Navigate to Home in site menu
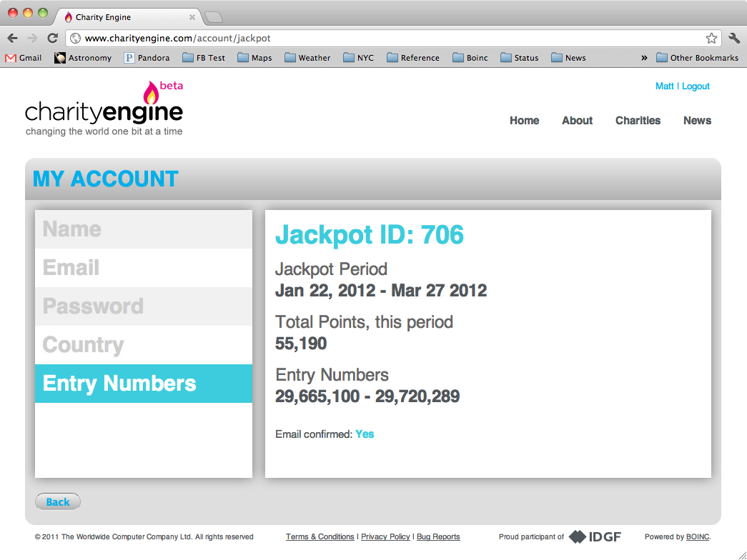Viewport: 747px width, 560px height. [x=524, y=121]
